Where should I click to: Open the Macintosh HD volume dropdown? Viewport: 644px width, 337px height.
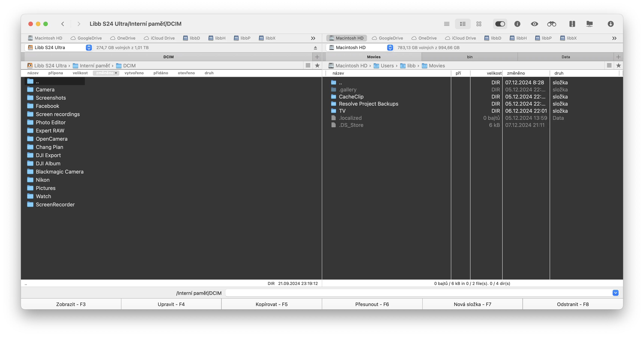click(x=390, y=47)
